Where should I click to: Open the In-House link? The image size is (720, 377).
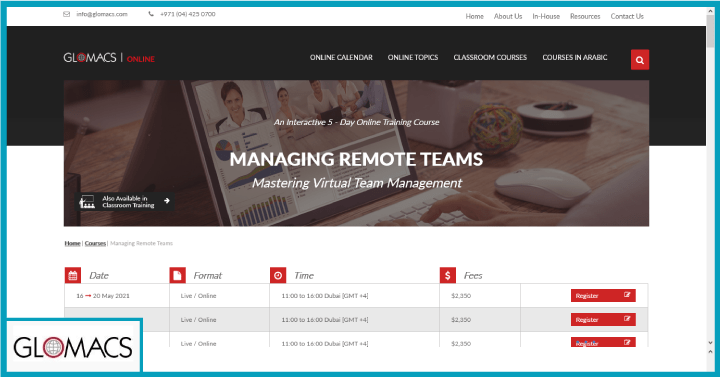coord(546,16)
